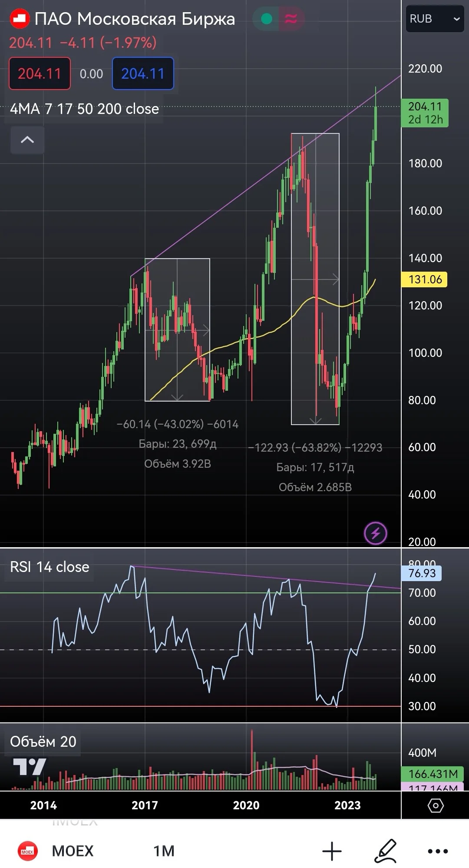
Task: Toggle the pink approximate-sign indicator
Action: tap(291, 19)
